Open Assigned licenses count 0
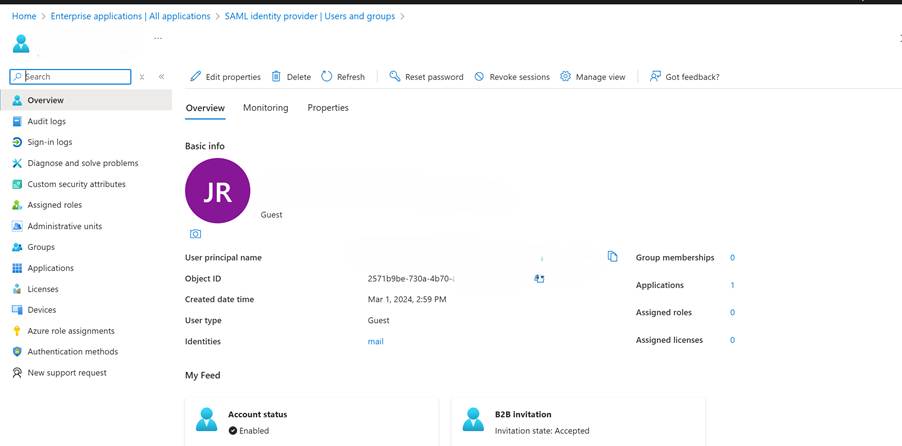This screenshot has width=902, height=446. click(x=732, y=340)
